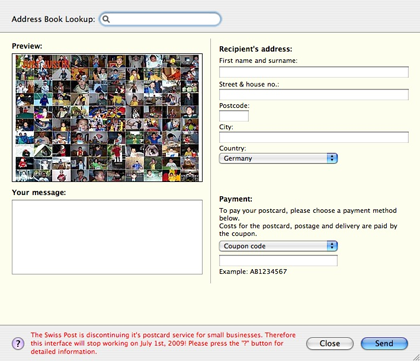
Task: Click the magnifier icon in Address Book Lookup
Action: (x=106, y=19)
